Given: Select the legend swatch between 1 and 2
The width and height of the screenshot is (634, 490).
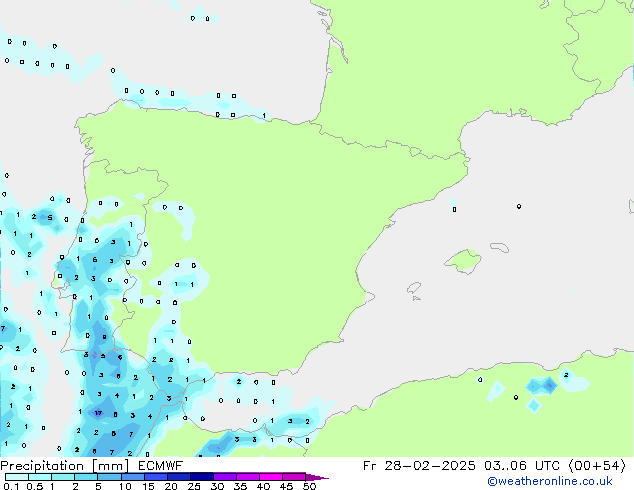Looking at the screenshot, I should pyautogui.click(x=63, y=477).
